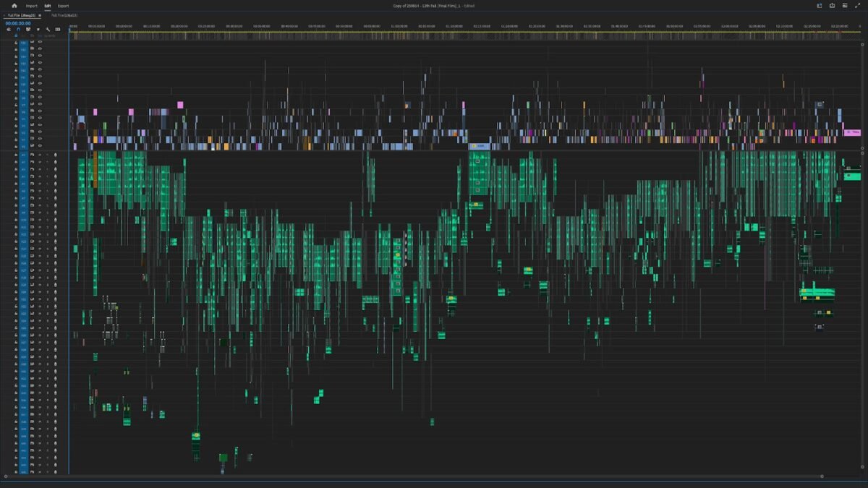The width and height of the screenshot is (868, 488).
Task: Click the playhead marker at the ruler start
Action: click(69, 31)
